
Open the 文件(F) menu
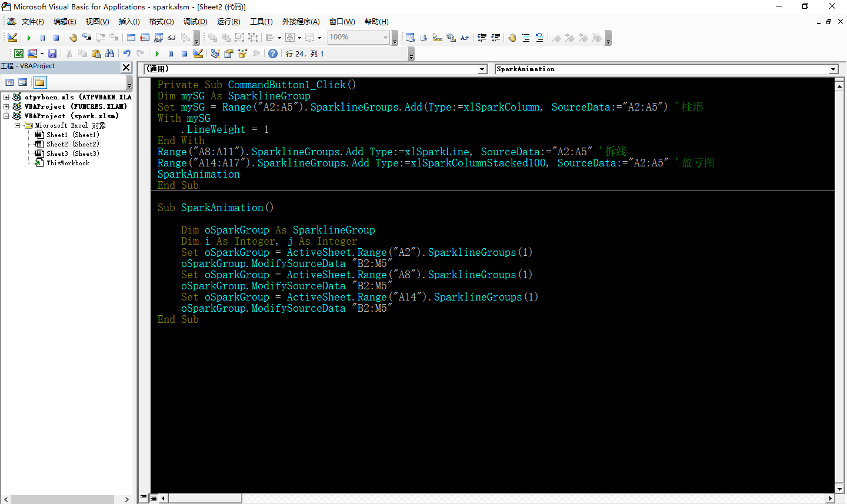pos(32,22)
